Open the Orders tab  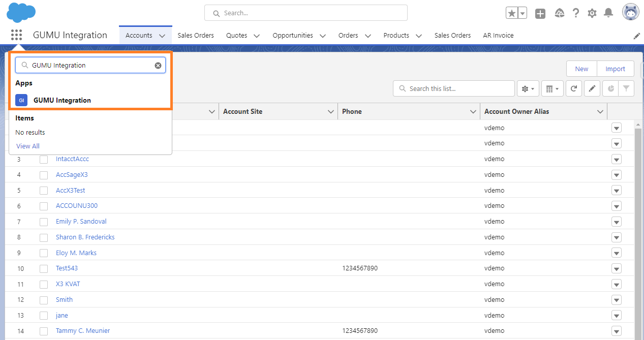[x=348, y=35]
